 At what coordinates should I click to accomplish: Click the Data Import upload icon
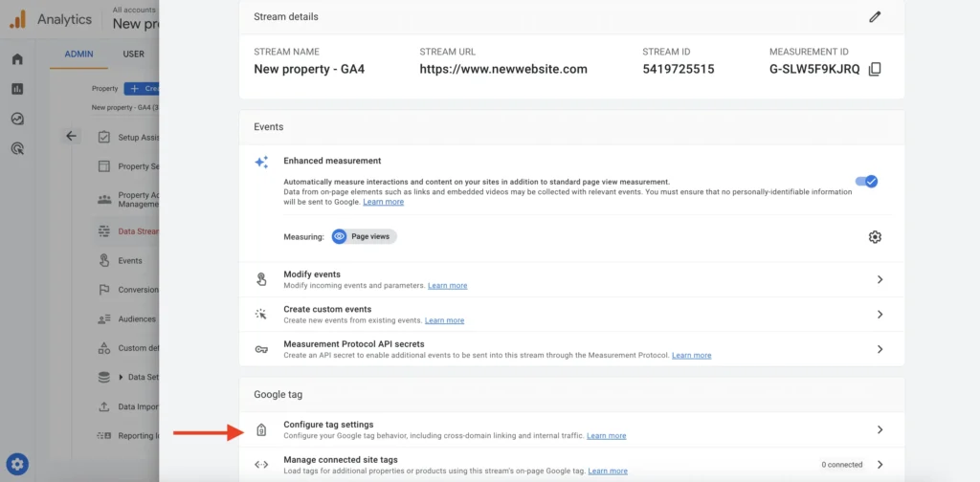(104, 406)
